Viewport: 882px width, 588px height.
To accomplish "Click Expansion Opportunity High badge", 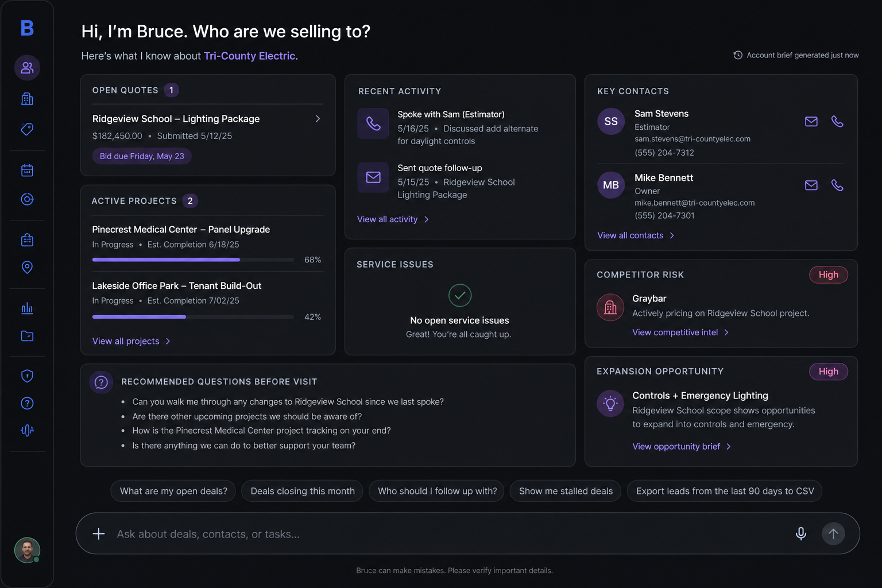I will (x=829, y=372).
